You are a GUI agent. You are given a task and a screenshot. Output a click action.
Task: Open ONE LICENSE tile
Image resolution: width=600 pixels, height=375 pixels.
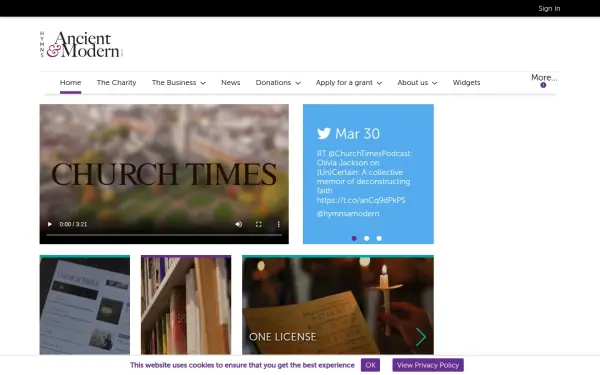[x=338, y=305]
